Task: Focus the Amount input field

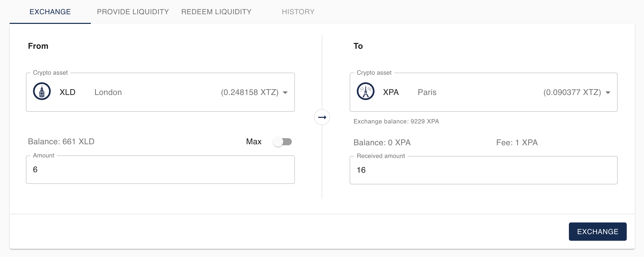Action: 160,170
